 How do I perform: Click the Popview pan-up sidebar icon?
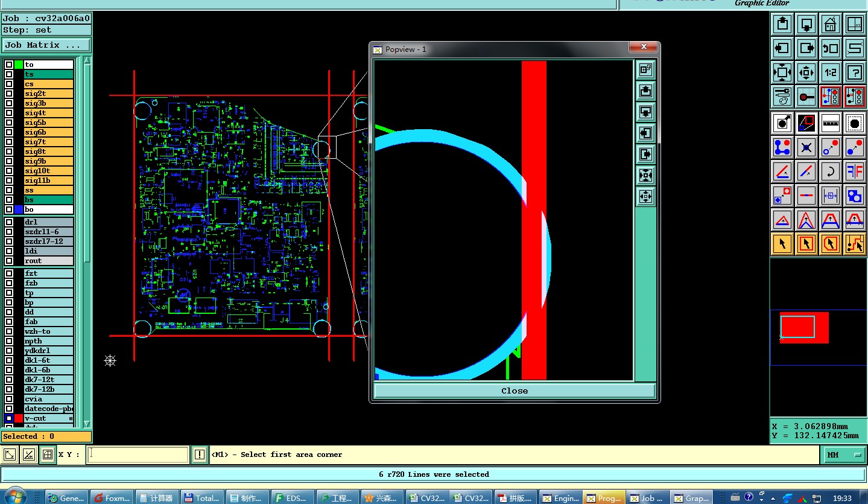tap(645, 91)
